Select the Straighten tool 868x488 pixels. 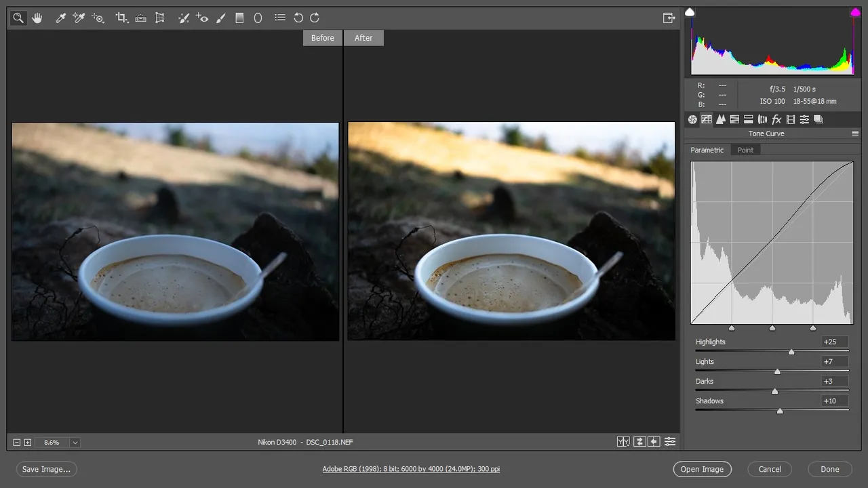[140, 18]
